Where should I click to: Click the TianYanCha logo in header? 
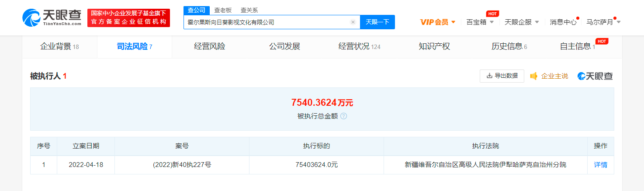(x=52, y=17)
